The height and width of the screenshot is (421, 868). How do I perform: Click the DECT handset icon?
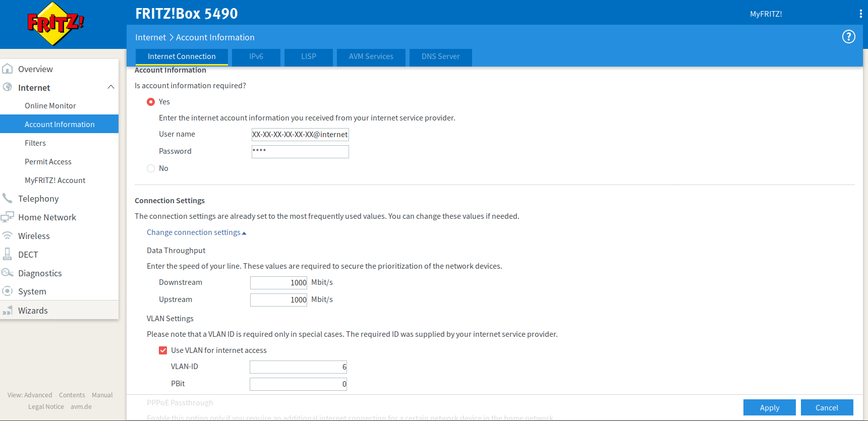pyautogui.click(x=8, y=254)
